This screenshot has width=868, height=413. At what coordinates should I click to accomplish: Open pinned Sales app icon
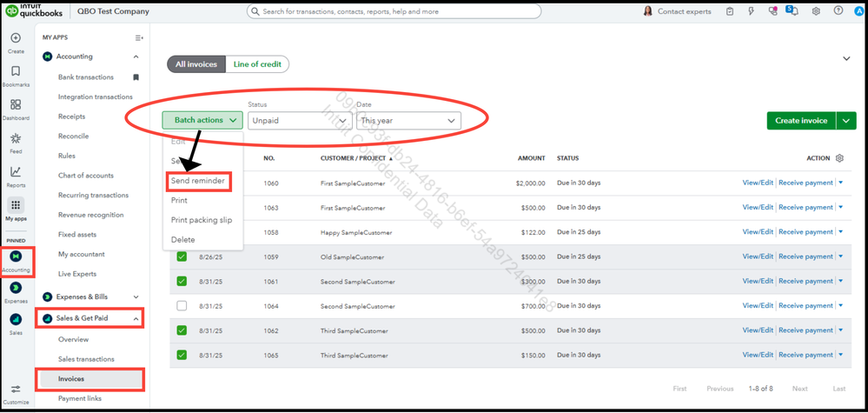tap(16, 319)
